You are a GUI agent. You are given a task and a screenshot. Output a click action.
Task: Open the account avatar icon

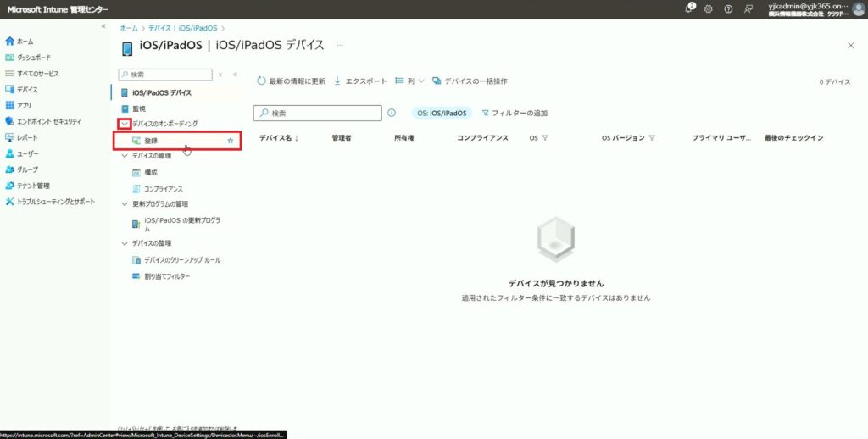click(859, 8)
